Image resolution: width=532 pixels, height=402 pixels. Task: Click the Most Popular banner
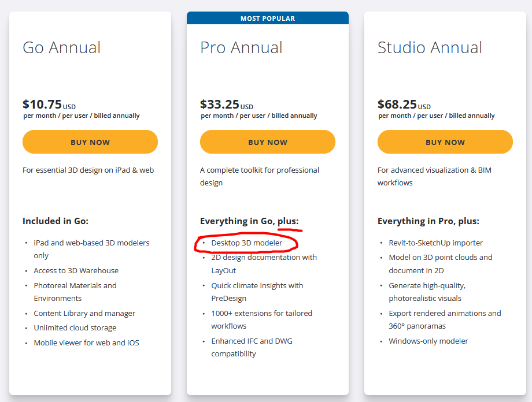(x=268, y=18)
